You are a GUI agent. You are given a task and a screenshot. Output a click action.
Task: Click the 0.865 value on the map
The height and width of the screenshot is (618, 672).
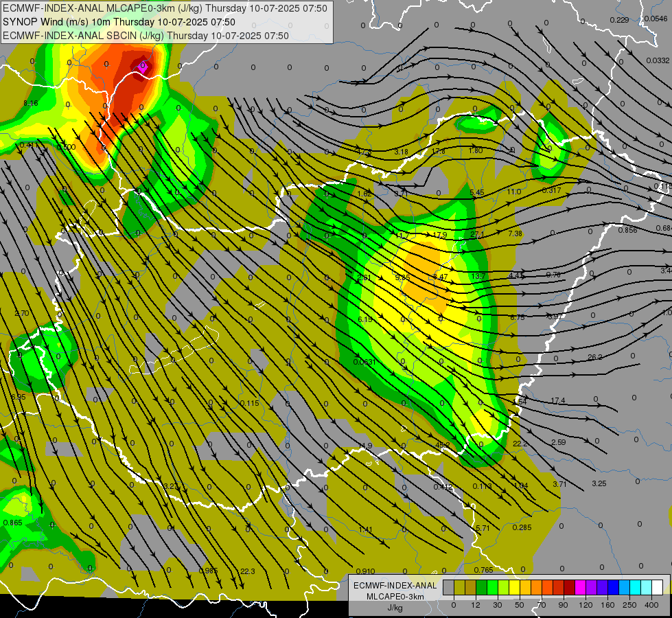12,523
